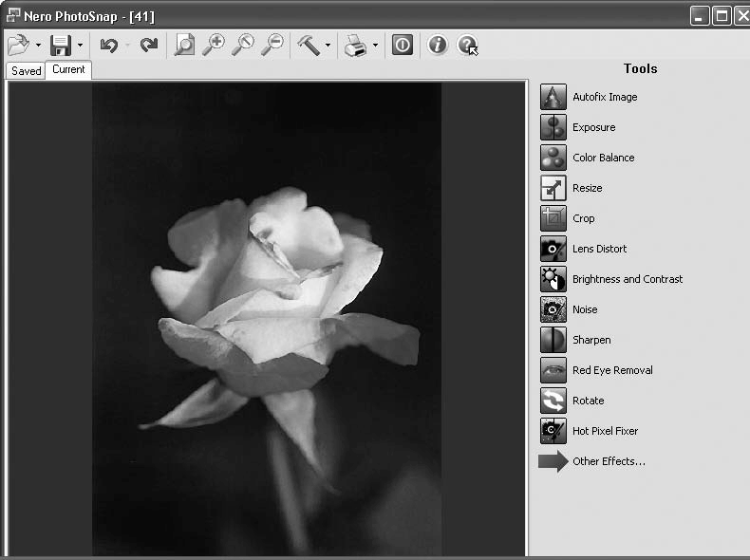Select the Crop tool icon
Viewport: 750px width, 560px height.
click(553, 218)
